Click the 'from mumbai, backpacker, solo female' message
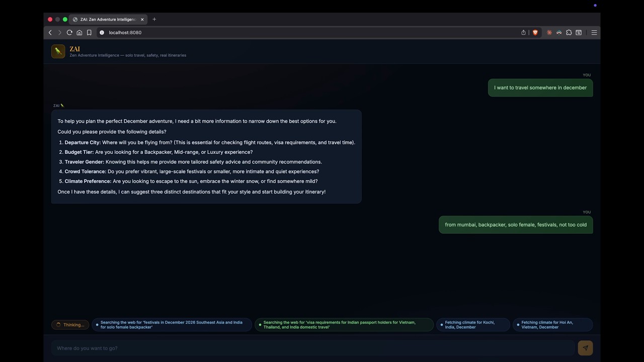Viewport: 644px width, 362px height. (516, 225)
